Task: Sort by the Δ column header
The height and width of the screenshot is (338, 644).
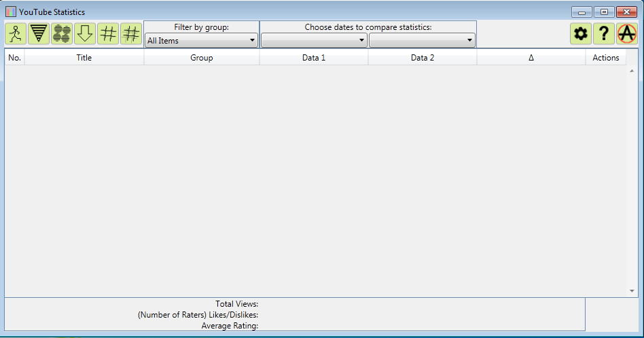Action: [x=531, y=58]
